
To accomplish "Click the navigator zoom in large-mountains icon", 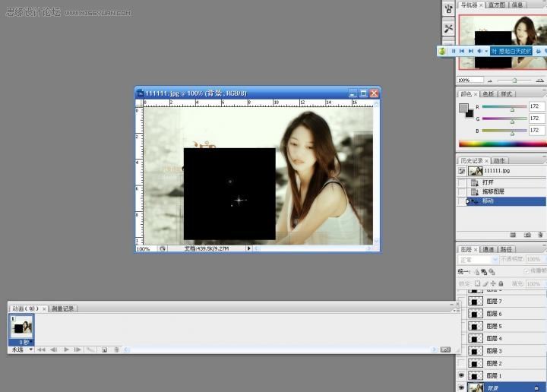I will 539,81.
